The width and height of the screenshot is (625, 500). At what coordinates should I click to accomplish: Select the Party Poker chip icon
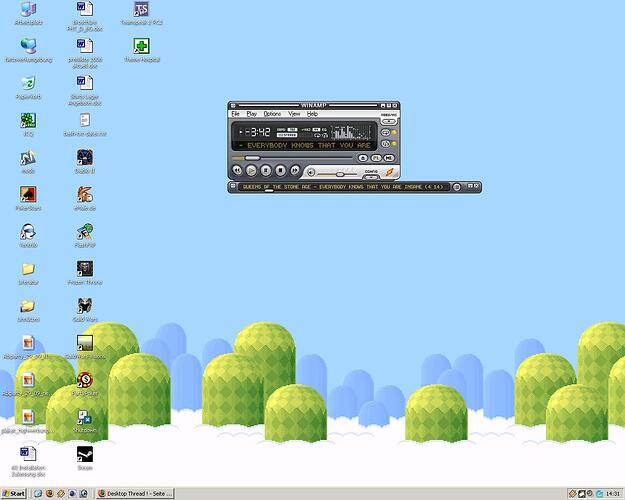click(85, 385)
